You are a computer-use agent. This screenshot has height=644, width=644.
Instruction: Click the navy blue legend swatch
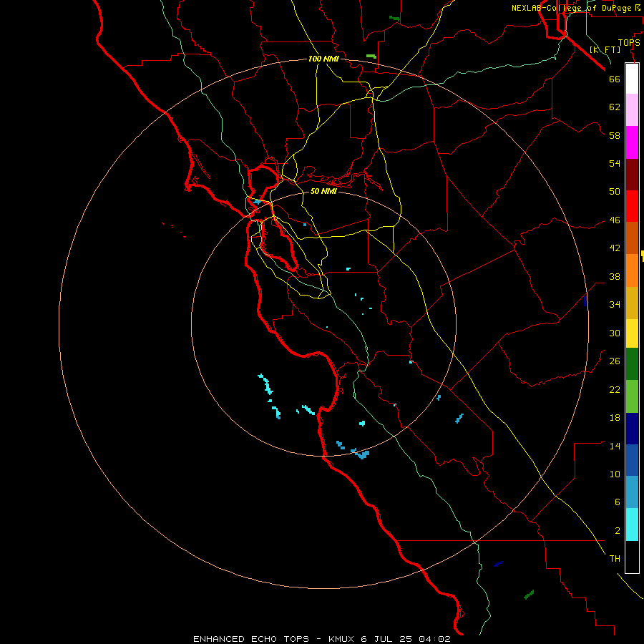[x=632, y=429]
